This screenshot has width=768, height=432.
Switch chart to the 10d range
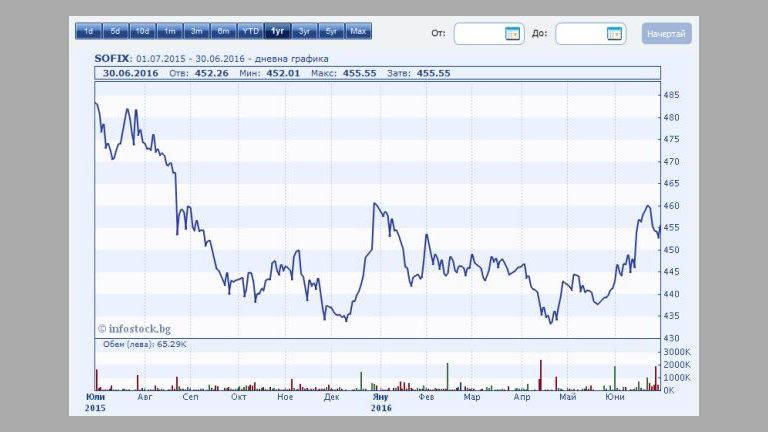142,32
